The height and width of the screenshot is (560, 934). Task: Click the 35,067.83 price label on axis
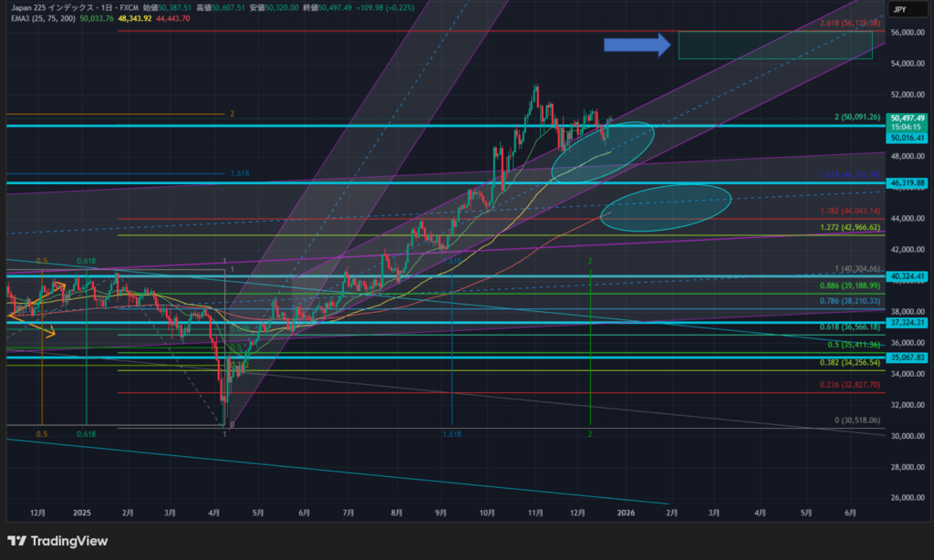pyautogui.click(x=908, y=358)
